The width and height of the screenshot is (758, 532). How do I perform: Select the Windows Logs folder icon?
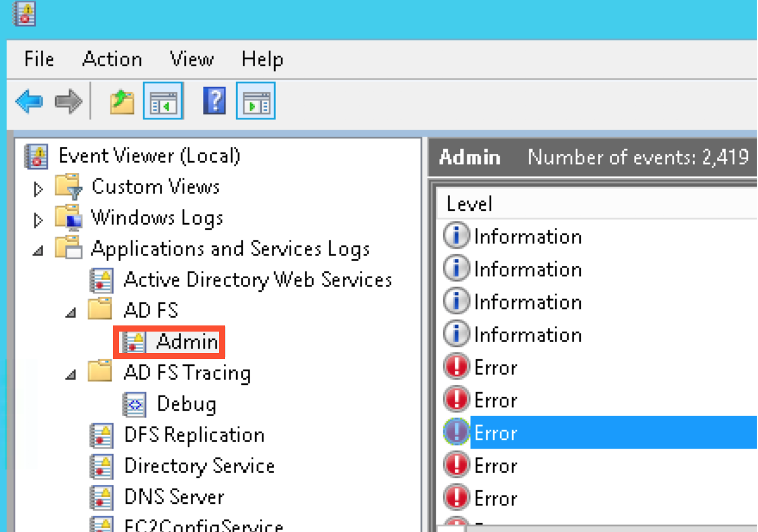(68, 218)
